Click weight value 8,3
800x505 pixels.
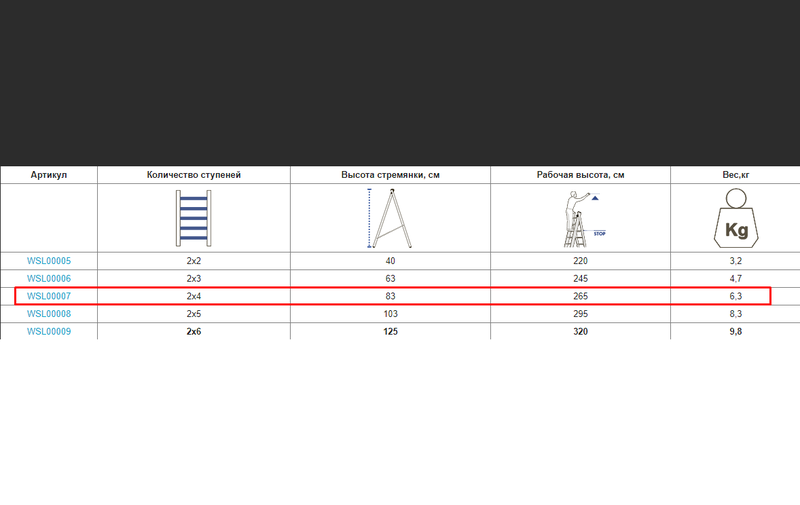tap(736, 314)
